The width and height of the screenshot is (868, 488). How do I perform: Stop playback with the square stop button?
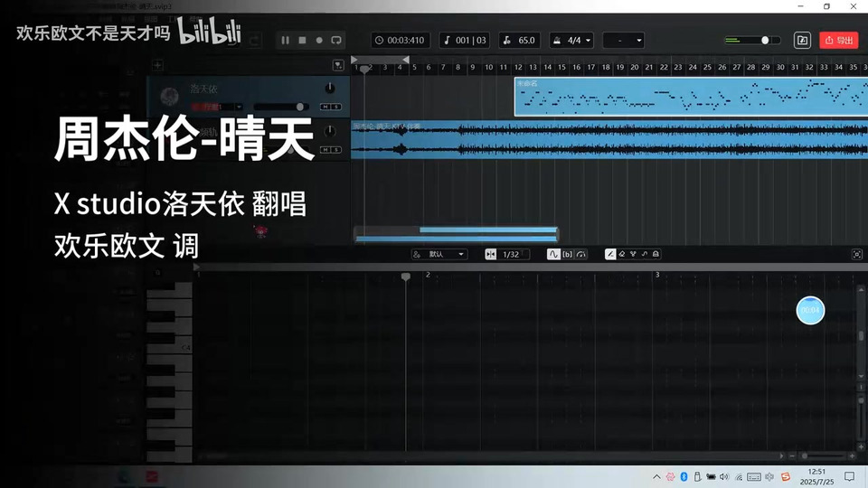(302, 41)
